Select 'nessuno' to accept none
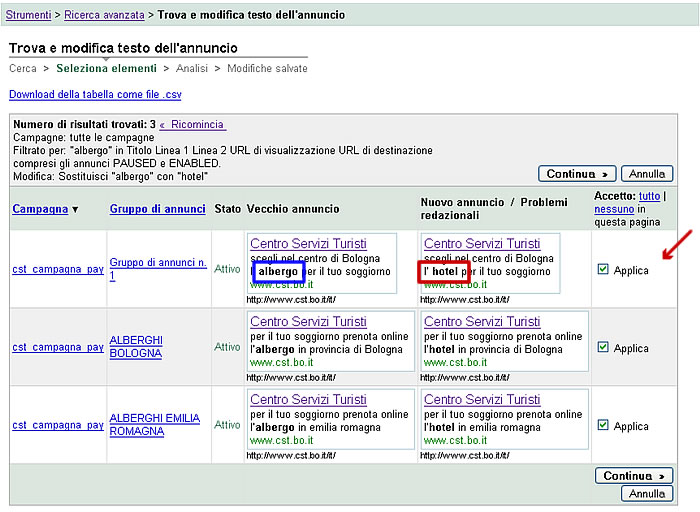 click(614, 209)
